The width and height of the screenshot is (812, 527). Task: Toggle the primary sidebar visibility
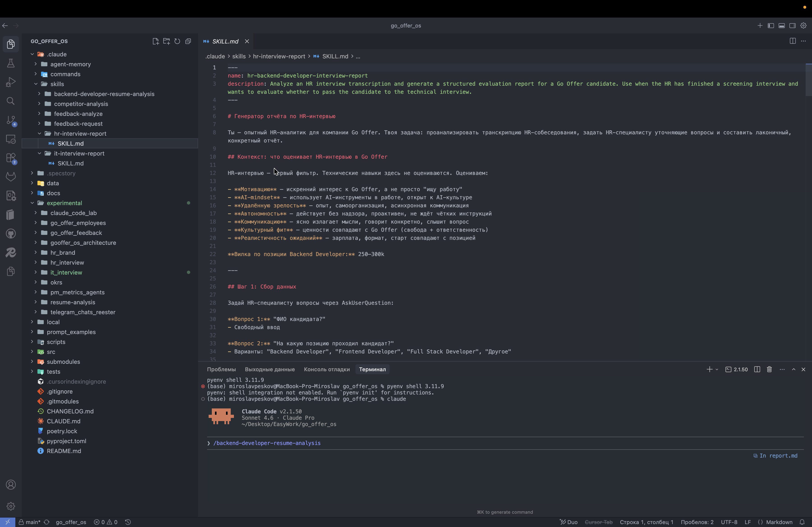tap(771, 25)
